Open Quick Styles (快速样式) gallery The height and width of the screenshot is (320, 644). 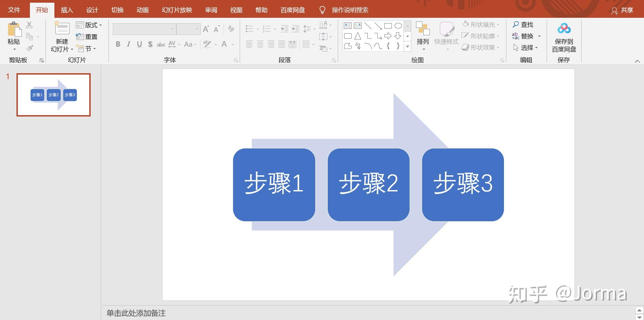point(446,36)
